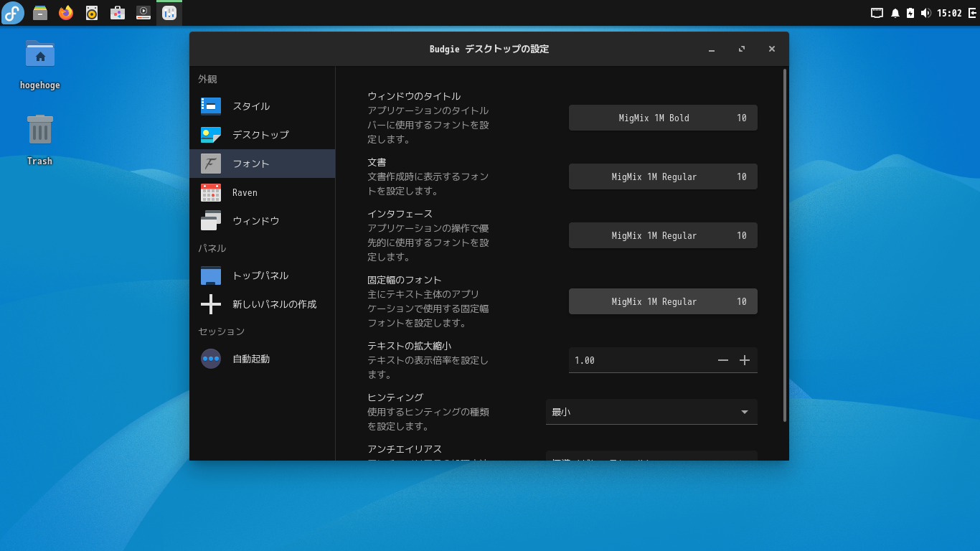Select the hogehoge home folder on desktop

click(40, 65)
